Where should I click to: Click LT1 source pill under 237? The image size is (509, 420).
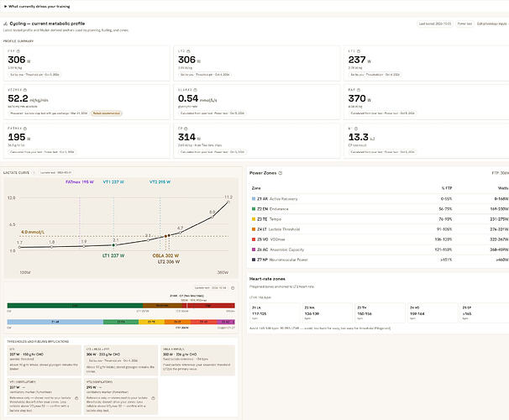pyautogui.click(x=375, y=75)
